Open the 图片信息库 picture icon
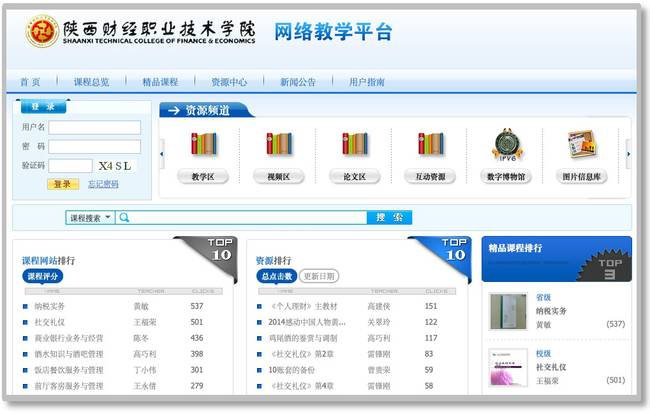 click(581, 144)
